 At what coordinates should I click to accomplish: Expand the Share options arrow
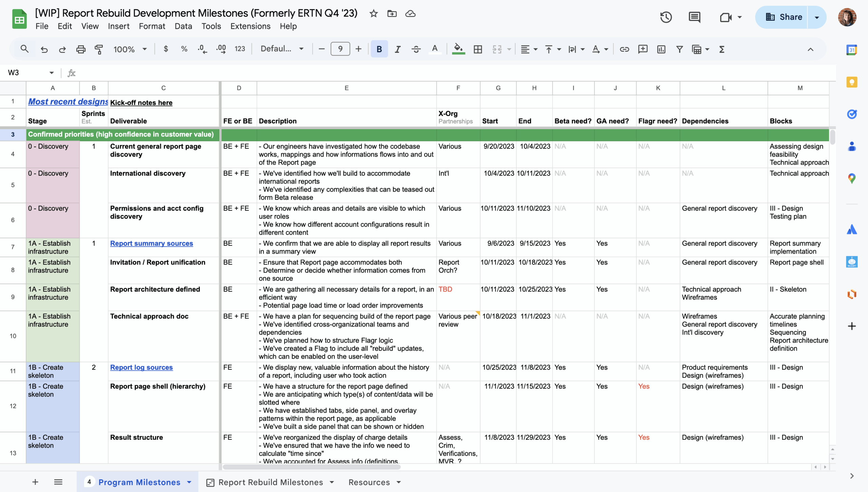[817, 17]
